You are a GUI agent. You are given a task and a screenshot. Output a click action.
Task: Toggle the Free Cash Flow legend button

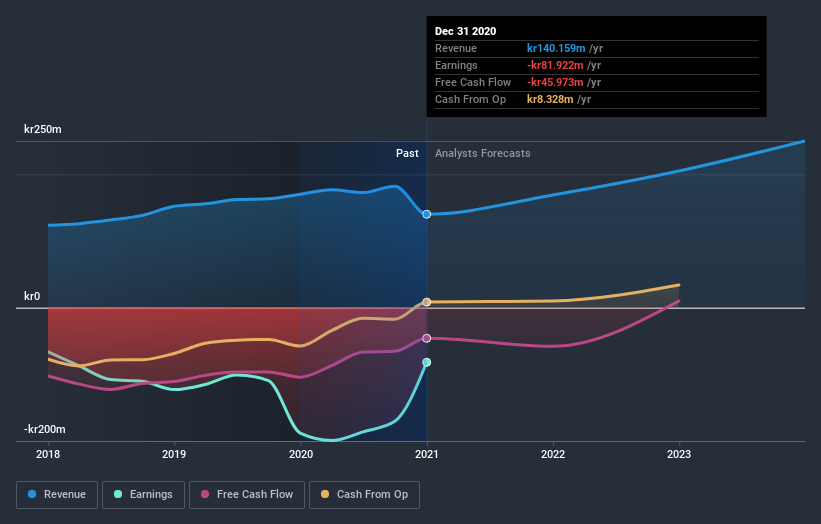[247, 495]
